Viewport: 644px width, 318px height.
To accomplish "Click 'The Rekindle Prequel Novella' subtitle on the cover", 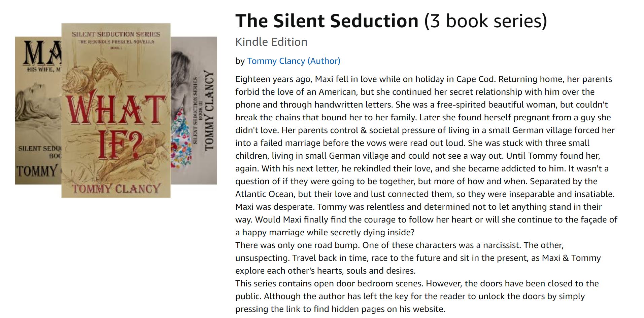I will 116,42.
